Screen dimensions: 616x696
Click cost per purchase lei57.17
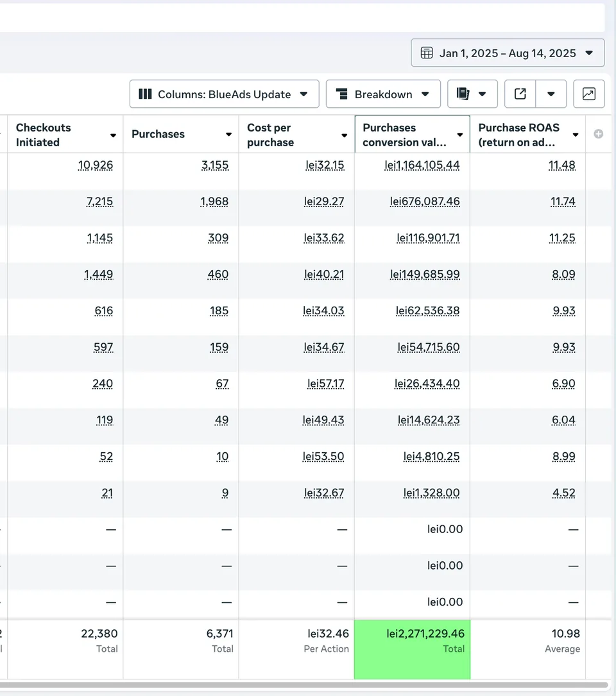(x=325, y=384)
